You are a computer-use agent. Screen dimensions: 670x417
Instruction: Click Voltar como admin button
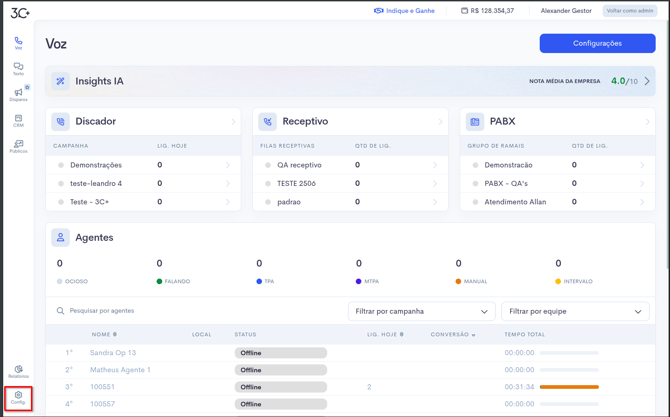point(630,11)
